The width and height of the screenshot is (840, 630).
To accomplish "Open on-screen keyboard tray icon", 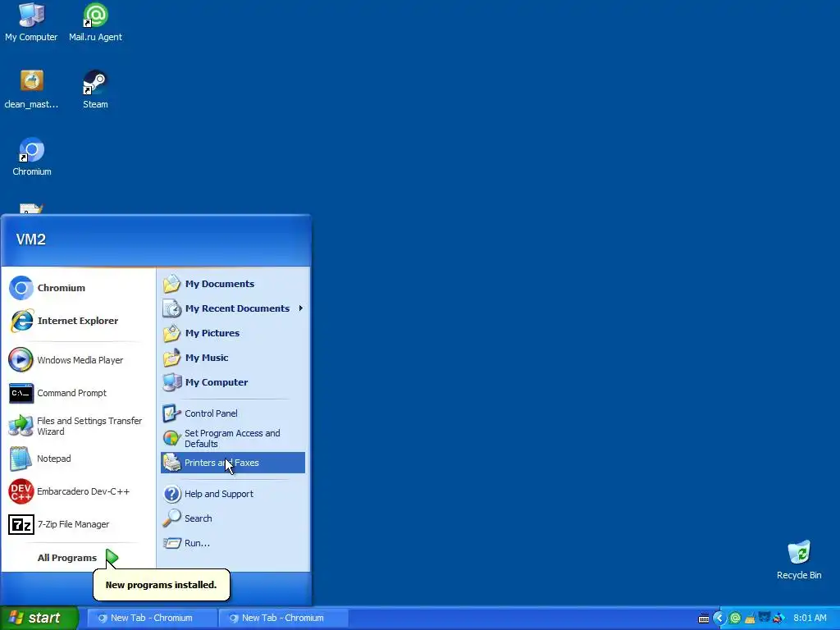I will [704, 619].
